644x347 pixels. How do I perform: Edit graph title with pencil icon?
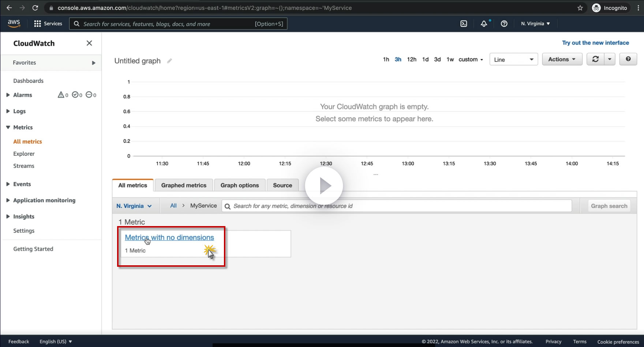point(169,61)
